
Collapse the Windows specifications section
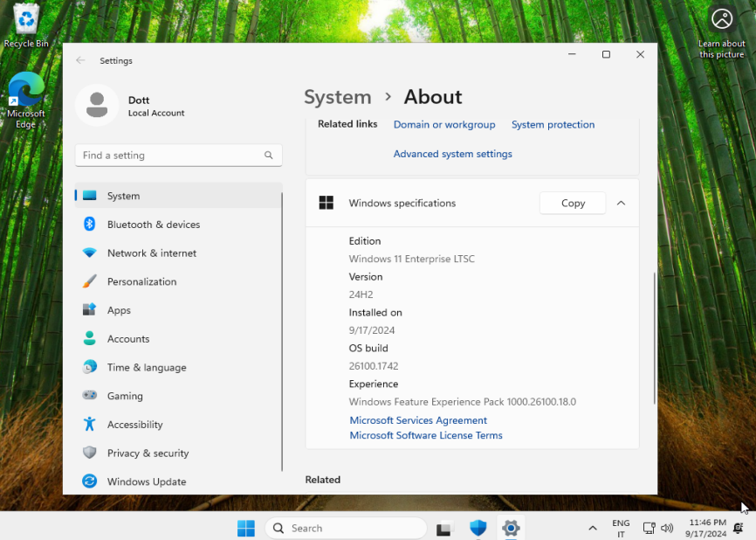click(621, 204)
